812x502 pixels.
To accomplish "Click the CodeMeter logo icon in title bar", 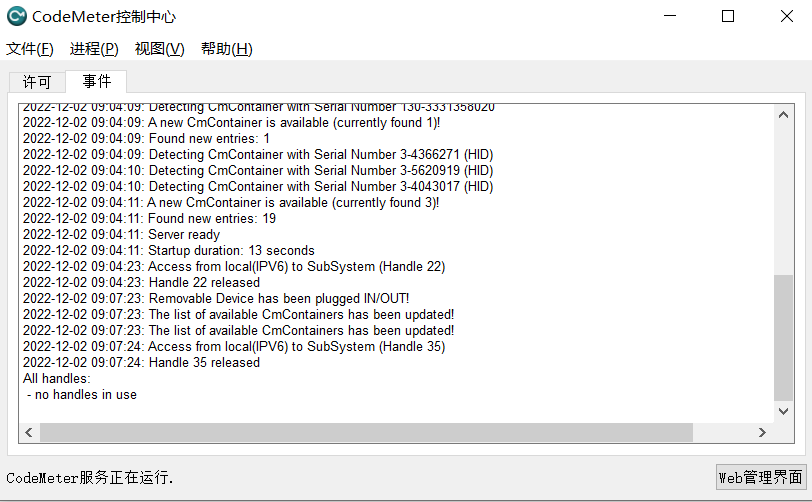I will 17,16.
